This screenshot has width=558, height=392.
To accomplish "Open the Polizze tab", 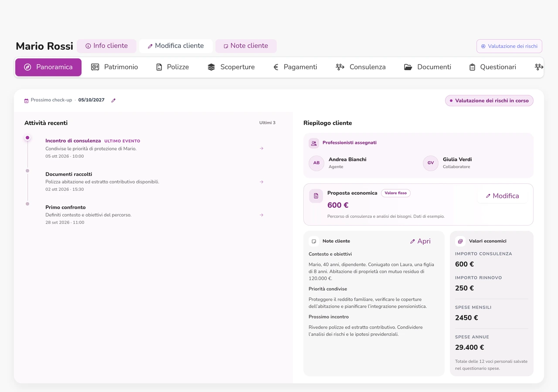I will coord(172,67).
